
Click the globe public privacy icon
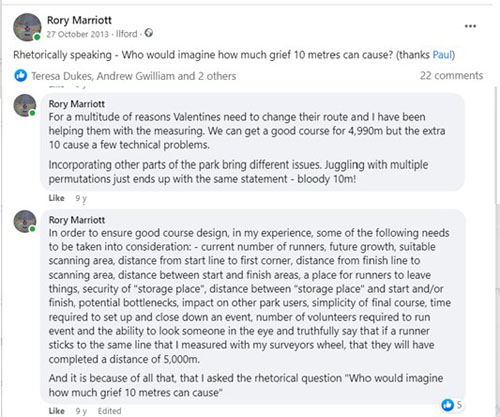[x=149, y=33]
